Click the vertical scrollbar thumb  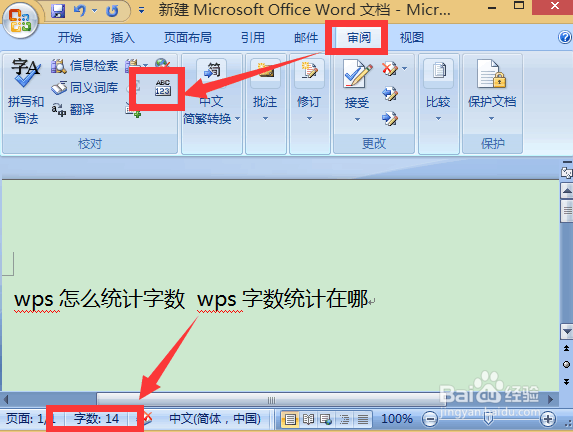coord(567,211)
